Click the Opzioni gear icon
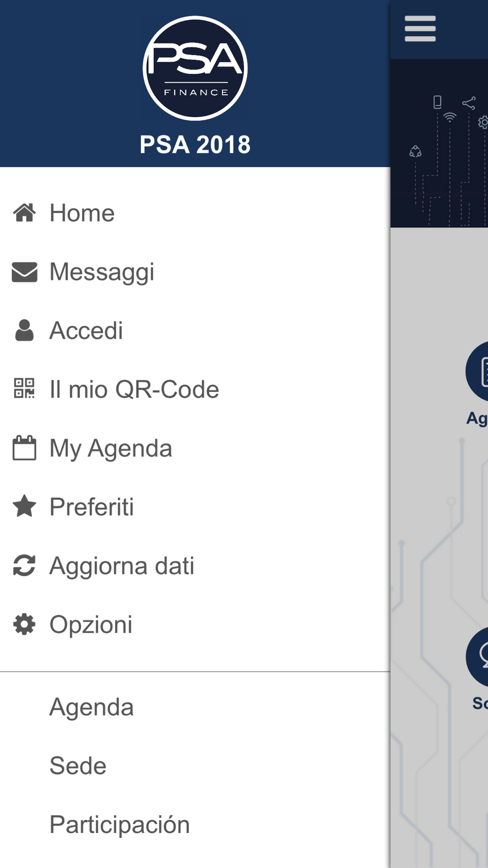The height and width of the screenshot is (868, 488). 24,624
